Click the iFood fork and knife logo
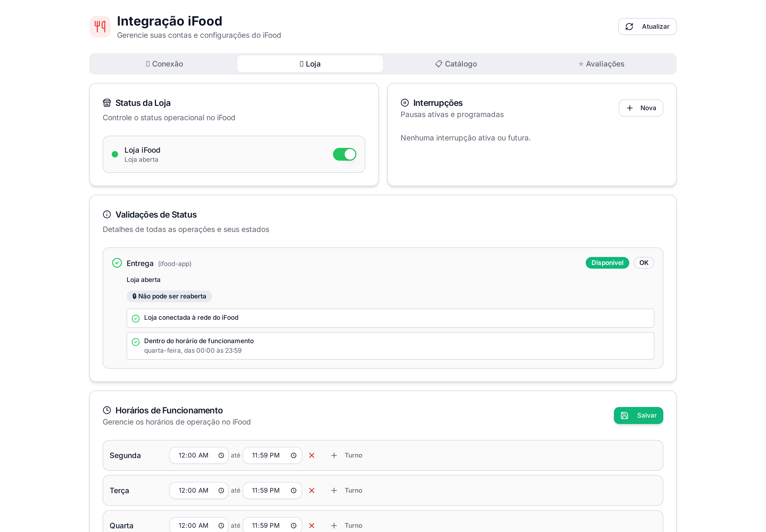 (100, 26)
